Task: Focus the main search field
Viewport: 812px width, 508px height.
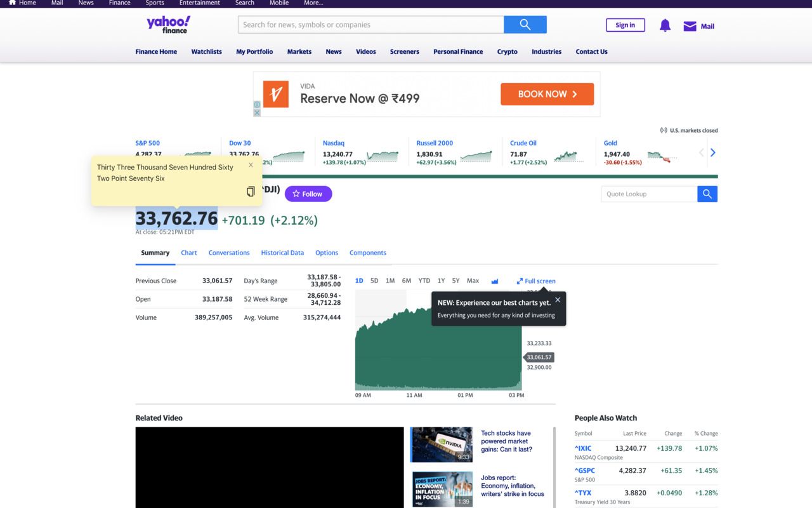Action: click(x=371, y=25)
